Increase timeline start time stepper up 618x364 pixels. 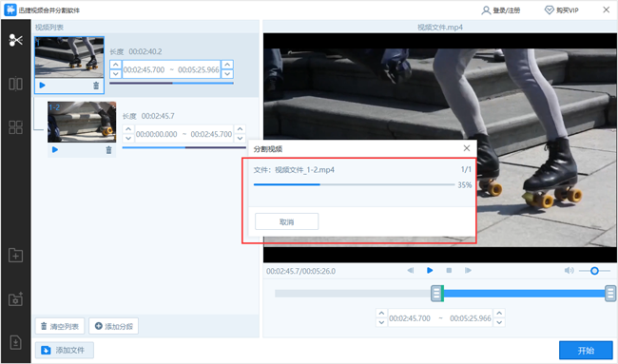[x=381, y=314]
